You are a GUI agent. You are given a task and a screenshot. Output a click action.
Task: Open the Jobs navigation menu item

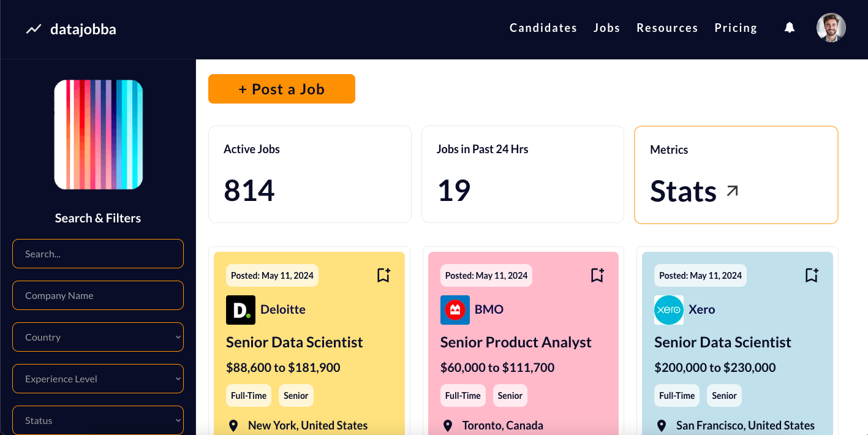pos(606,28)
